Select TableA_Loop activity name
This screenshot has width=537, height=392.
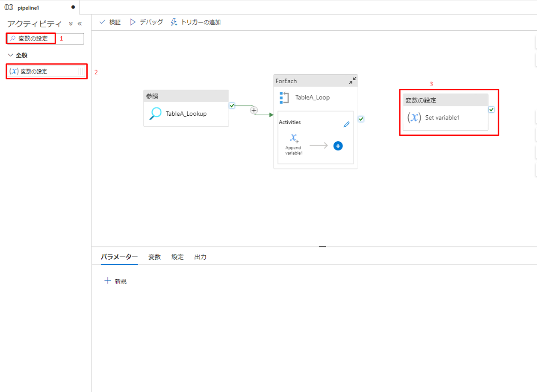click(x=313, y=97)
